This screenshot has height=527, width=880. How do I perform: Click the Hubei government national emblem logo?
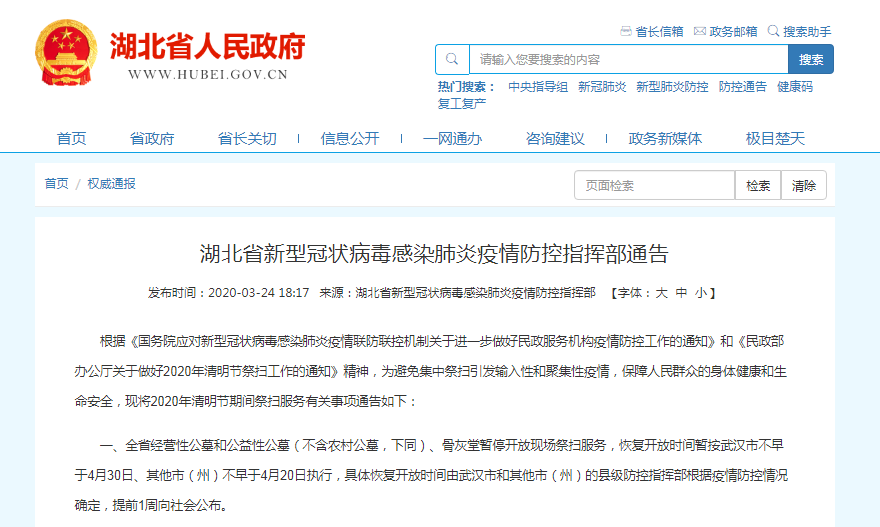coord(66,54)
